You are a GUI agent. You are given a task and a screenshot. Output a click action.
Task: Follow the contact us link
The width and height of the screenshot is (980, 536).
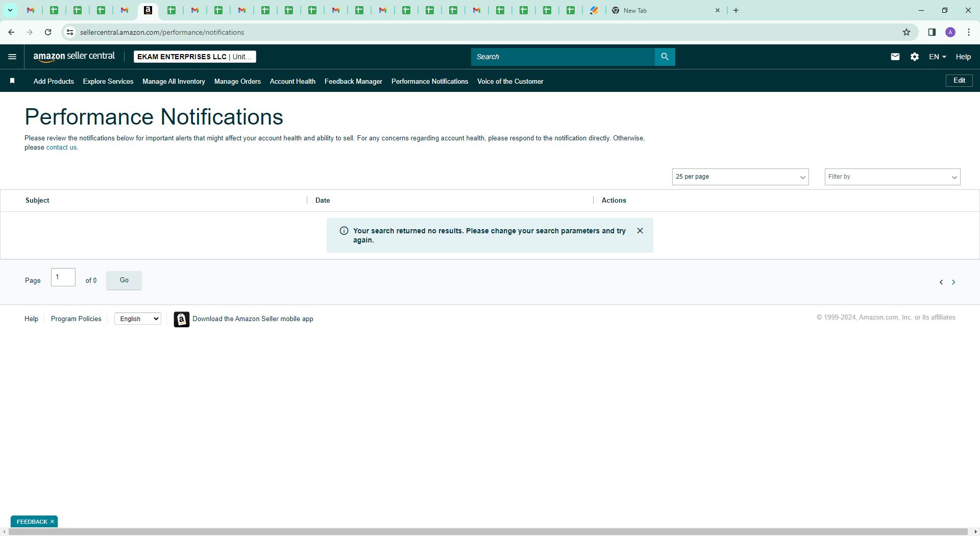pos(61,148)
